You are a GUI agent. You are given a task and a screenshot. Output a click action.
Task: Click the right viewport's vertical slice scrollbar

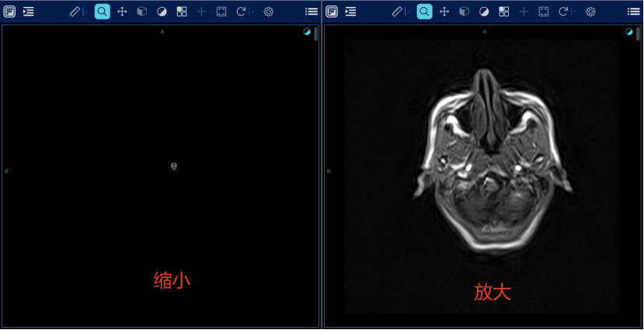(638, 35)
